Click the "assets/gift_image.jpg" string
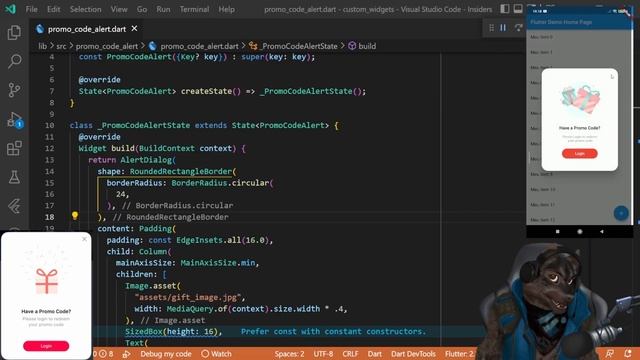This screenshot has width=640, height=360. (x=188, y=297)
